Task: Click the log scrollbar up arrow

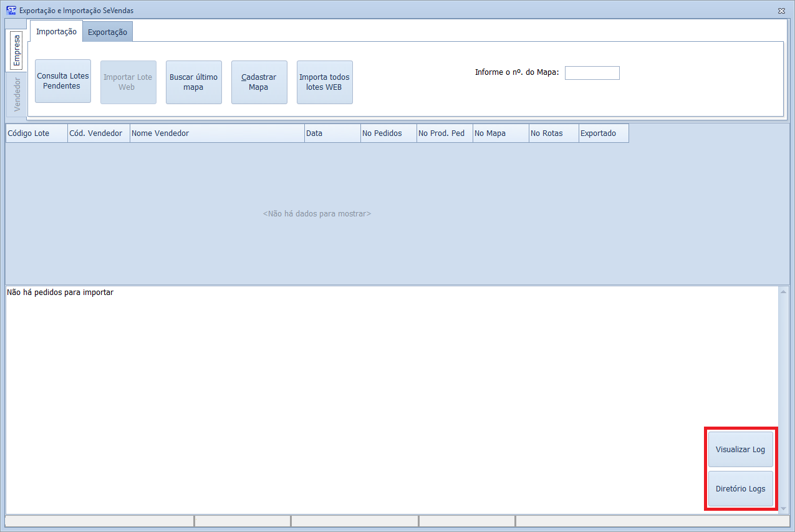Action: [x=784, y=291]
